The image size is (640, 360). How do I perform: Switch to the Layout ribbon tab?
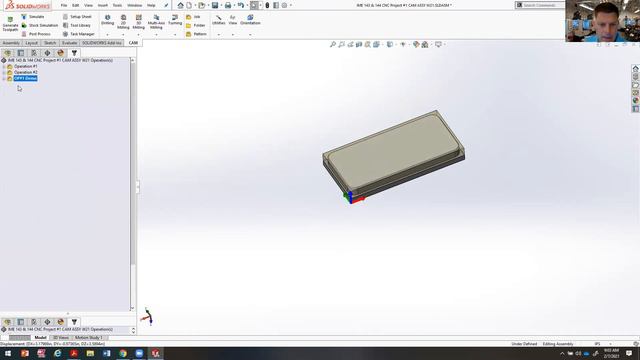click(31, 43)
